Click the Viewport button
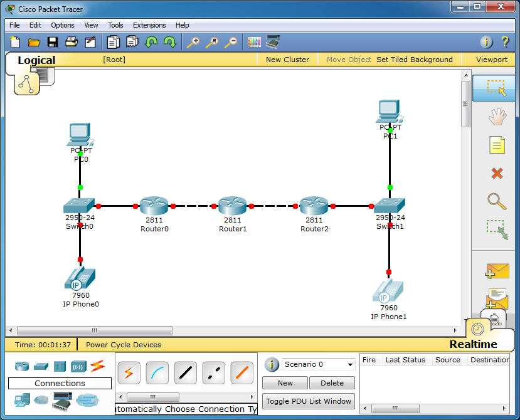 [492, 60]
